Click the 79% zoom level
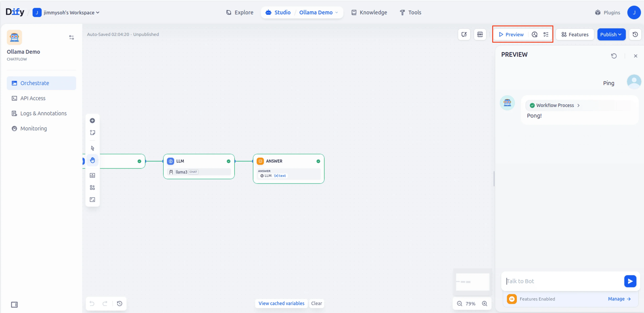This screenshot has width=644, height=313. tap(470, 304)
